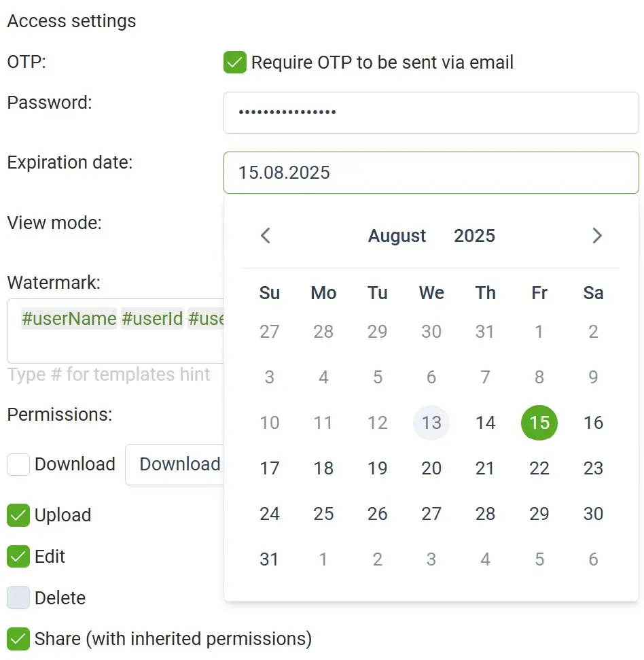
Task: Click in the Password field
Action: 431,113
